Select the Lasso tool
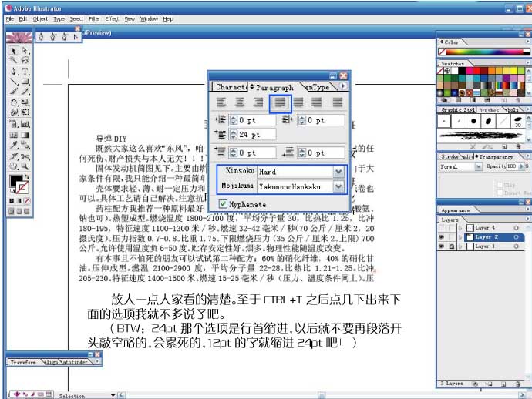 click(x=25, y=60)
